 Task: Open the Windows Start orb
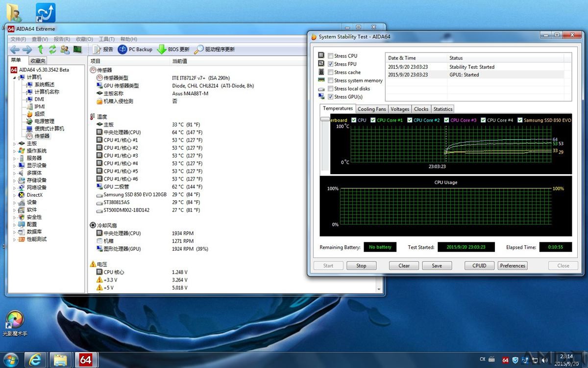11,360
